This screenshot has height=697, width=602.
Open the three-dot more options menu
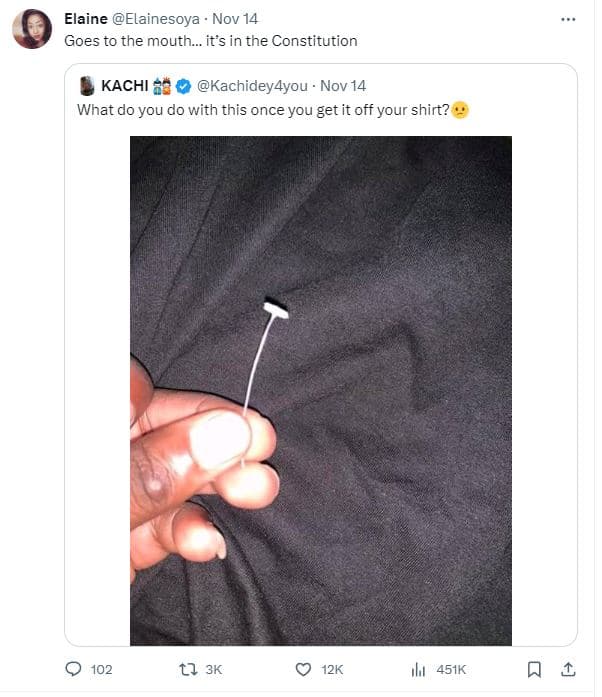click(x=568, y=19)
